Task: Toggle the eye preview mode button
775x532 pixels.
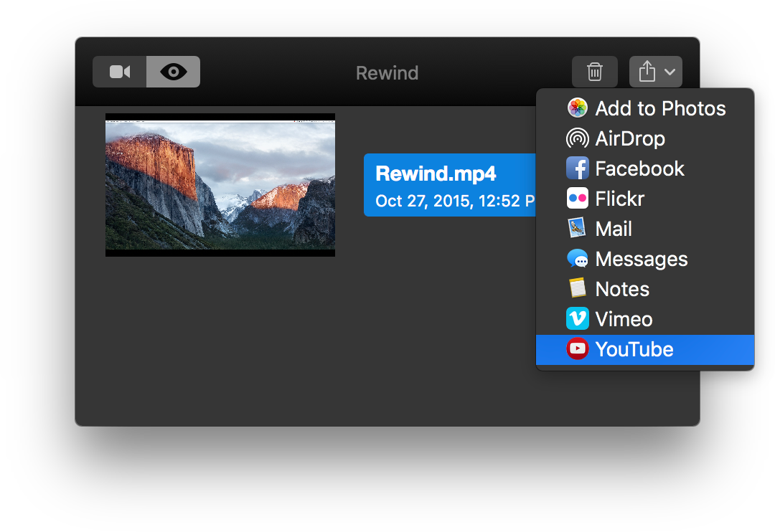Action: tap(174, 72)
